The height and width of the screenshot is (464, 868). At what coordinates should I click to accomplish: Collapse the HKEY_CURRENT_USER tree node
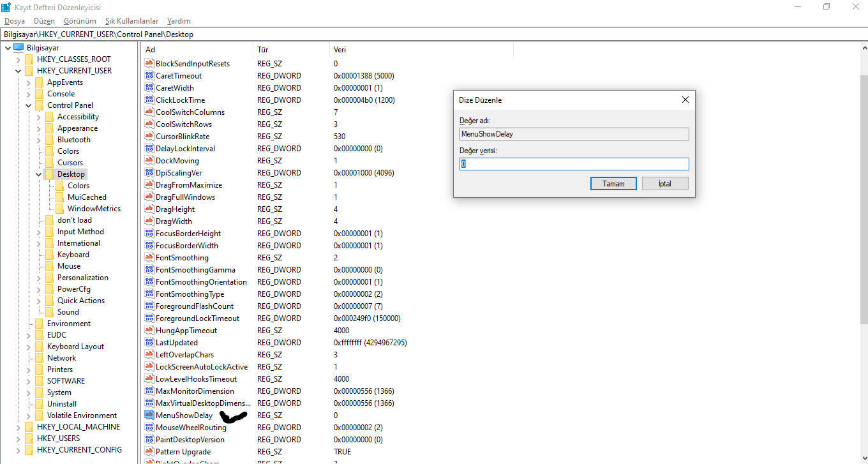(x=19, y=71)
